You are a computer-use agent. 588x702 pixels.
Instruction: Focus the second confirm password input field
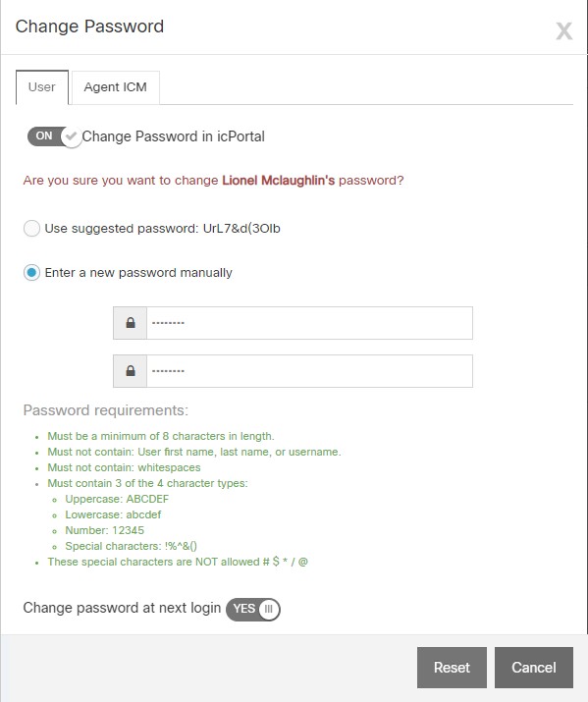point(309,371)
